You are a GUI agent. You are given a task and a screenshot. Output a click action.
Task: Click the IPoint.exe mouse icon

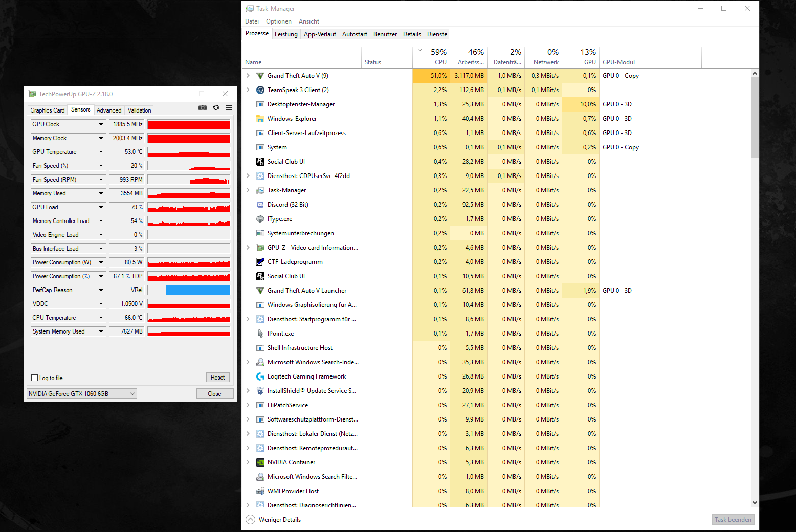(260, 334)
